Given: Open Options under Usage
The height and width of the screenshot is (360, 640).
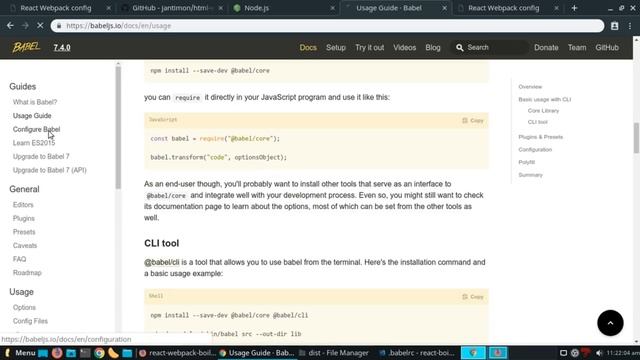Looking at the screenshot, I should 24,307.
